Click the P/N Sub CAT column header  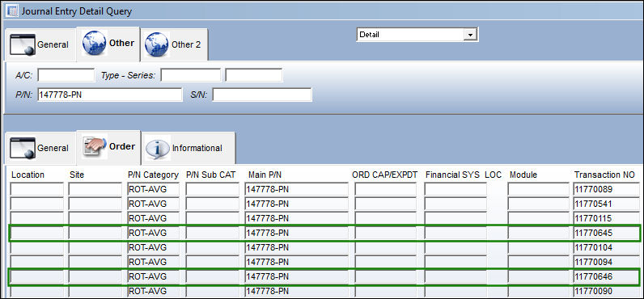(x=210, y=175)
